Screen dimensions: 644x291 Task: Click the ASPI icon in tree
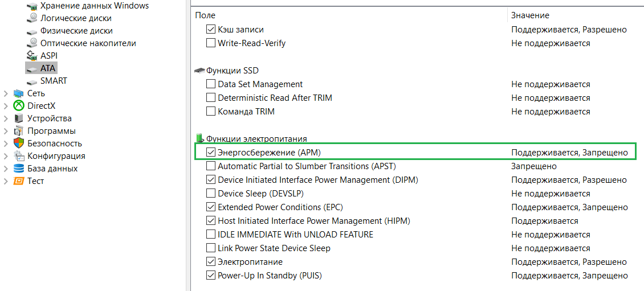pos(32,56)
